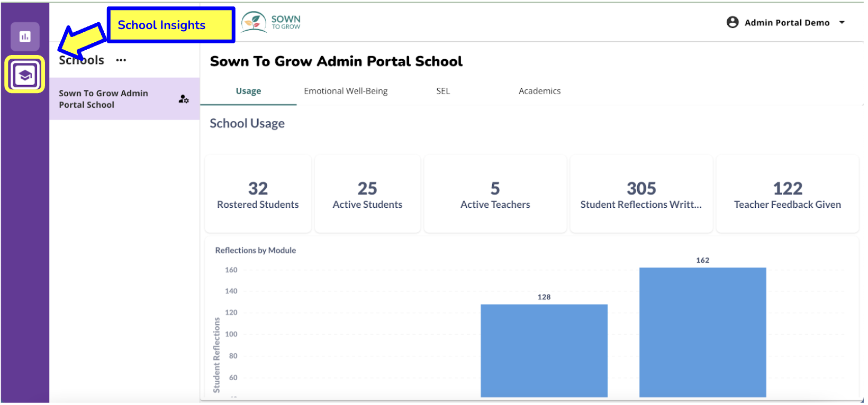Viewport: 868px width, 405px height.
Task: Open School Insights graduation cap icon
Action: 25,75
